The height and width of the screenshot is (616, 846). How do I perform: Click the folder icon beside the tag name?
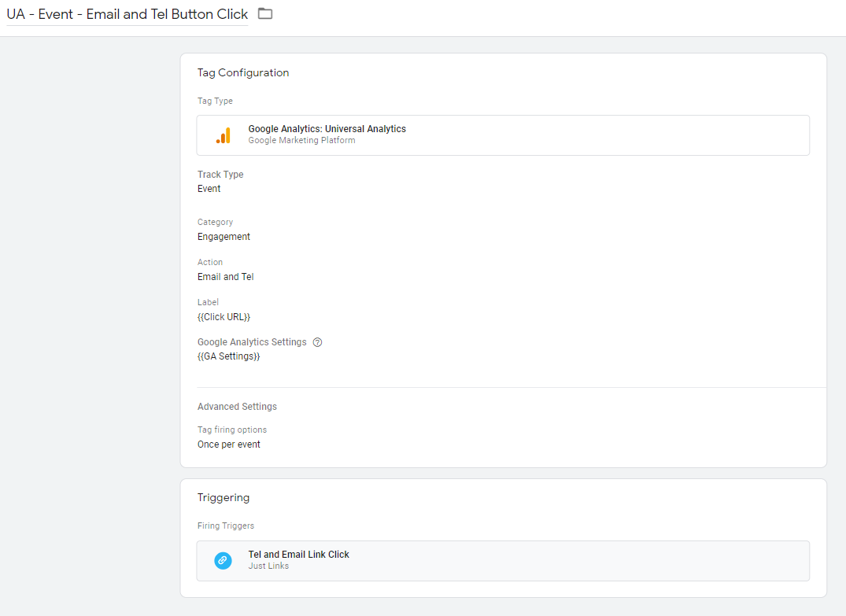[265, 14]
